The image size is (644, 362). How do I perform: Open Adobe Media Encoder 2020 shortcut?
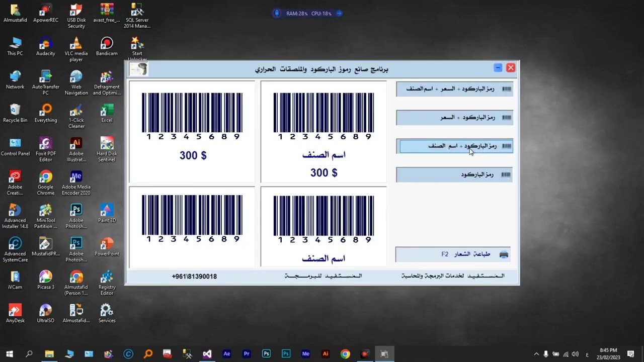tap(76, 183)
